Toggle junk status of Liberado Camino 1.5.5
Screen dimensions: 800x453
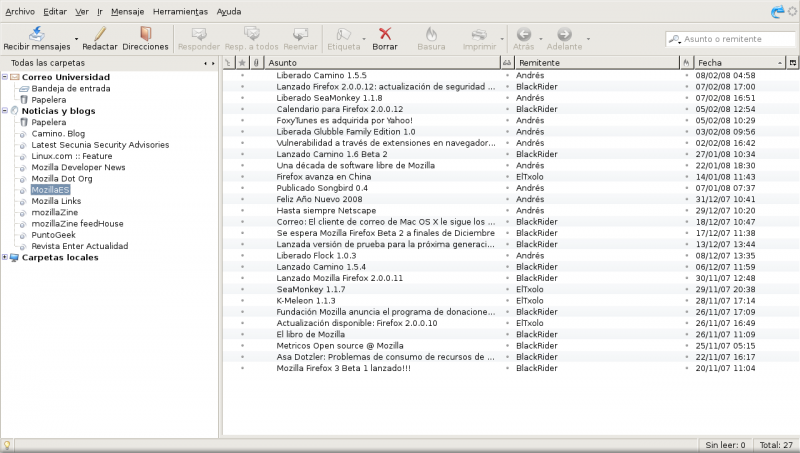(686, 75)
